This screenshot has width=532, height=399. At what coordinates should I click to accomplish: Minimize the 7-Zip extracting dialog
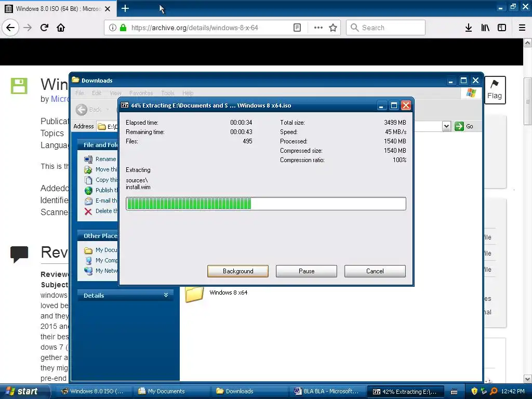pyautogui.click(x=381, y=105)
